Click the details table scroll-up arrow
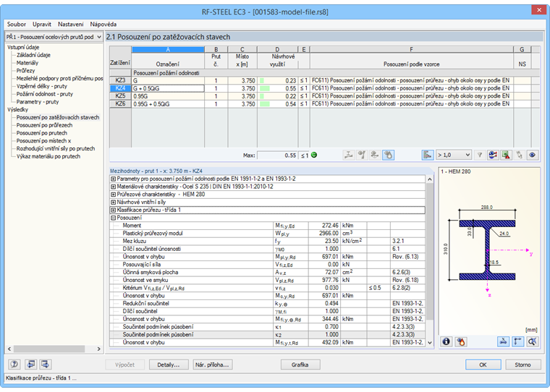 pos(430,179)
